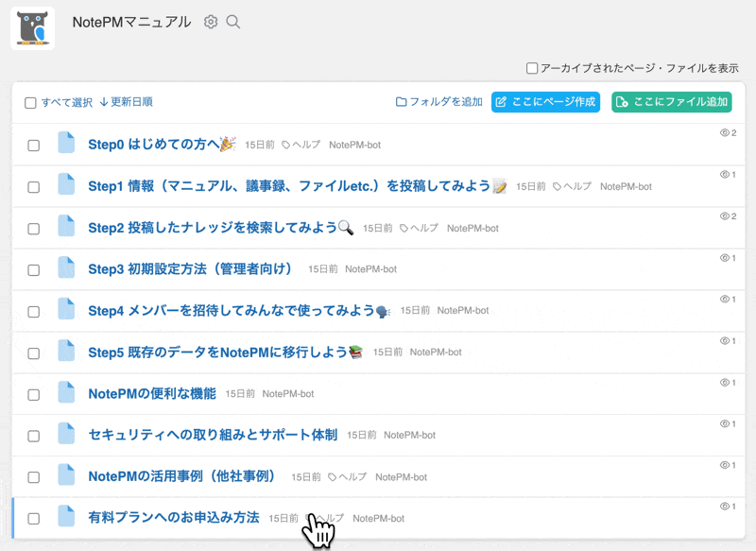
Task: Click ヘルプ tag on NotePMの活用事例 row
Action: coord(347,476)
